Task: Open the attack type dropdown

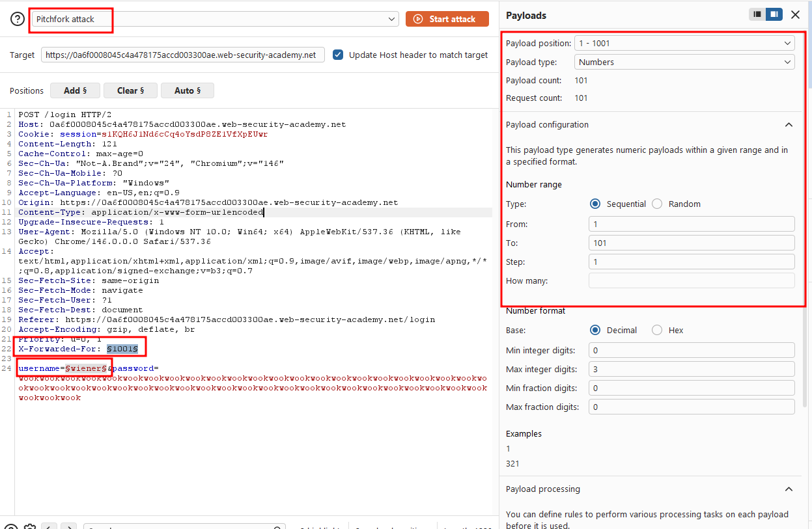Action: 214,20
